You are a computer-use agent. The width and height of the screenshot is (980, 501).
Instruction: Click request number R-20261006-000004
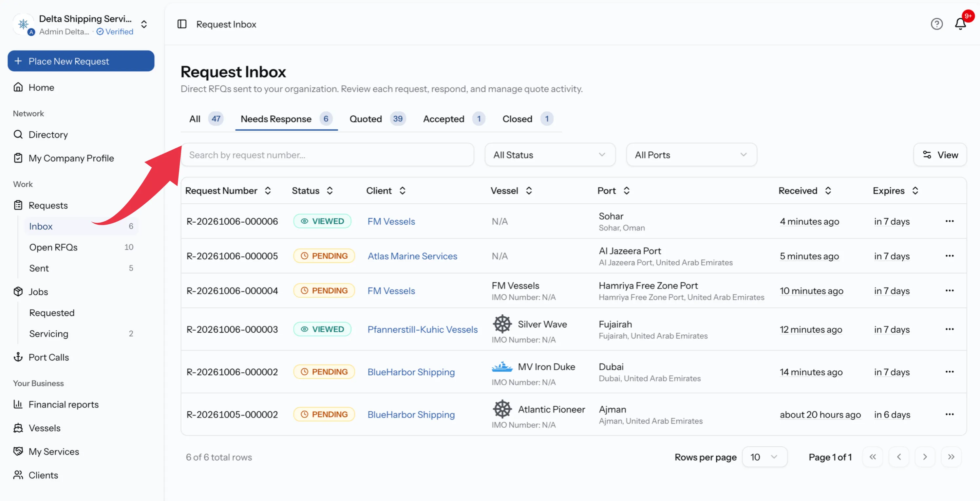[232, 291]
